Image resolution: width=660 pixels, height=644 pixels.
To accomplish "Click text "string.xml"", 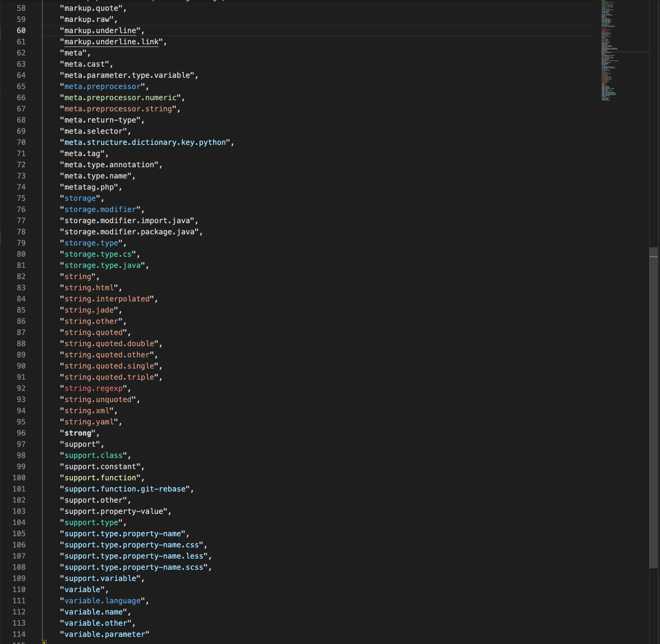I will coord(87,411).
